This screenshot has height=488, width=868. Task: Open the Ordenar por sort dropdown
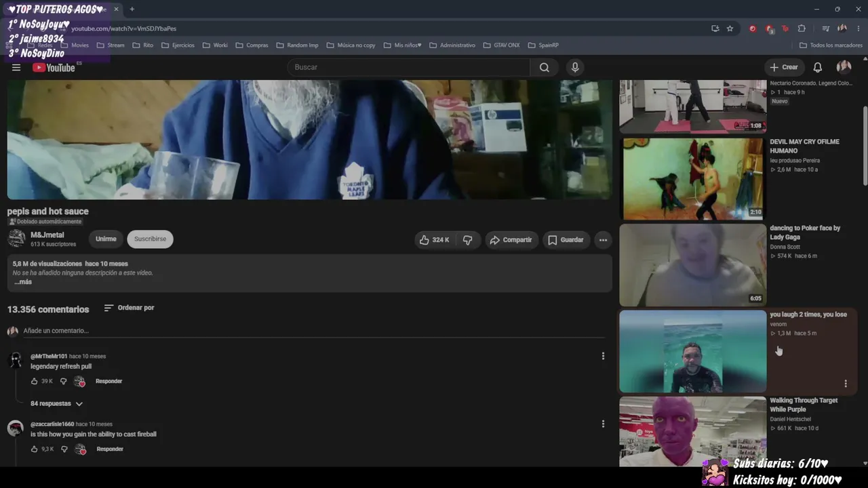[129, 308]
